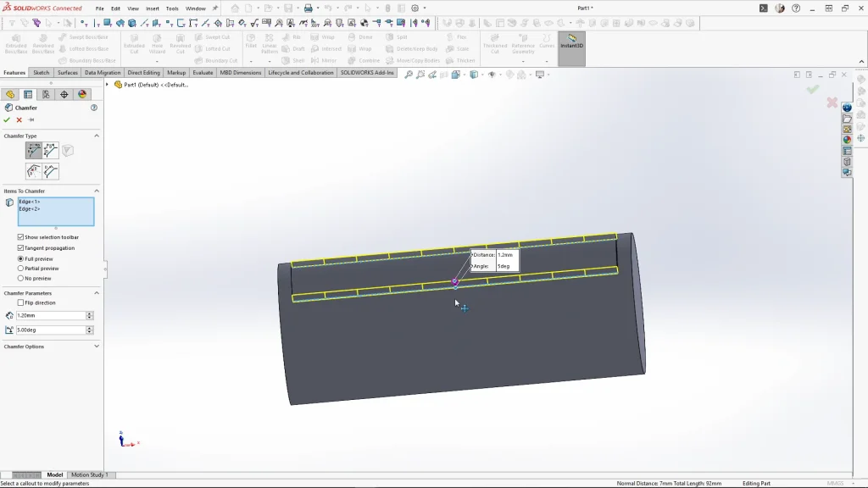Viewport: 868px width, 488px height.
Task: Select the Angle Distance chamfer type
Action: (x=33, y=151)
